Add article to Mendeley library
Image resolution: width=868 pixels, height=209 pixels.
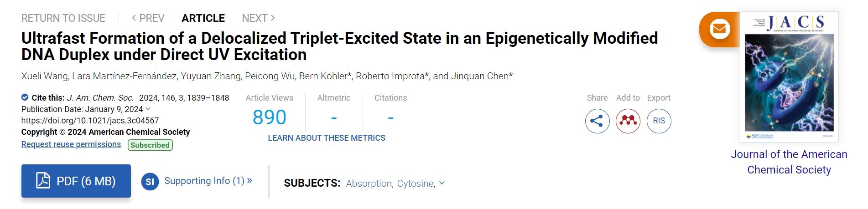click(x=628, y=121)
